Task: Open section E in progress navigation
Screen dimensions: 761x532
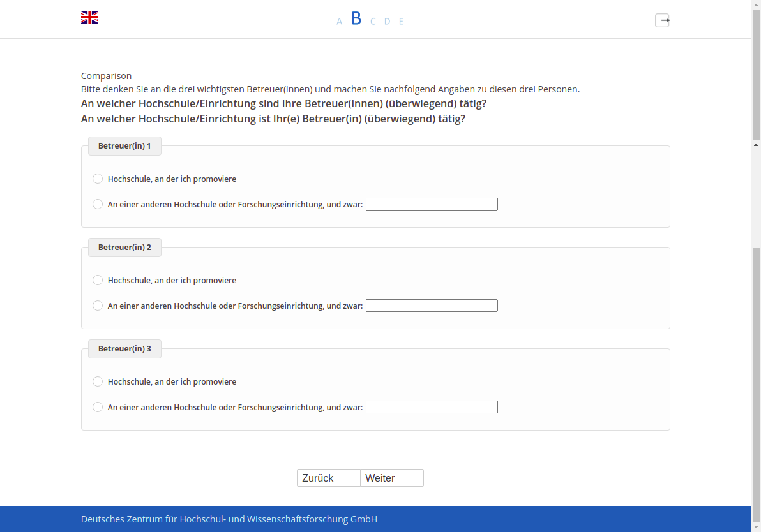Action: coord(402,21)
